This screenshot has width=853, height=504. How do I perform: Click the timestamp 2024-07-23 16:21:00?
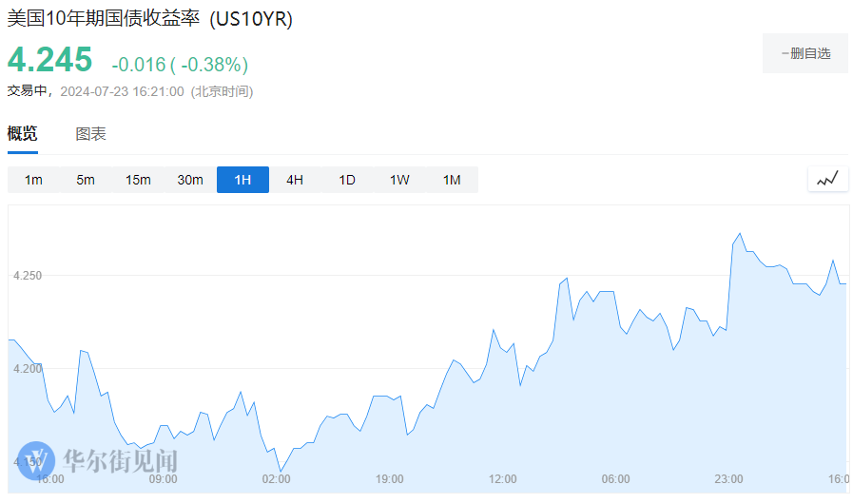pos(122,91)
